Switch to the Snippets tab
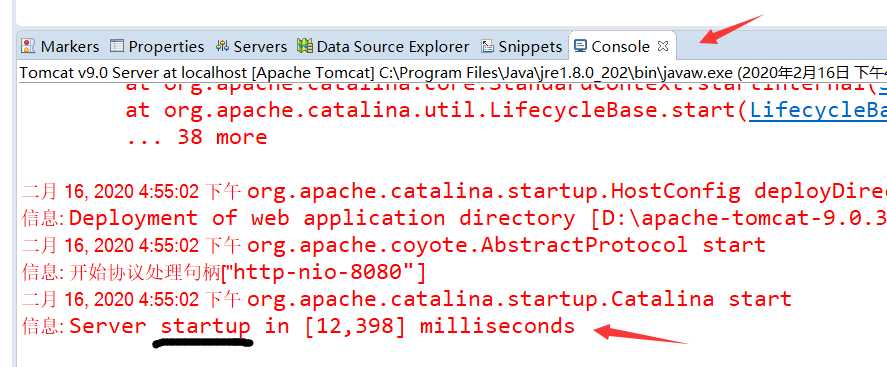This screenshot has width=887, height=367. (x=530, y=46)
